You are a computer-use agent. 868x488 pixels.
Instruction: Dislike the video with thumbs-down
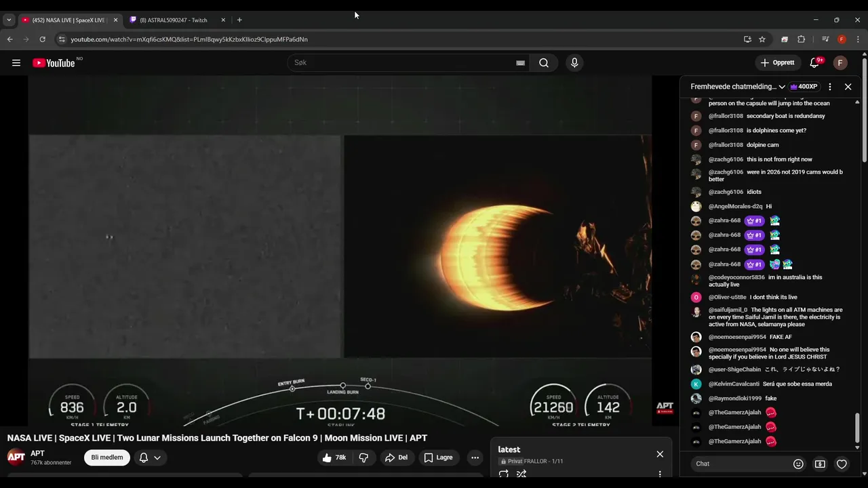(x=363, y=457)
